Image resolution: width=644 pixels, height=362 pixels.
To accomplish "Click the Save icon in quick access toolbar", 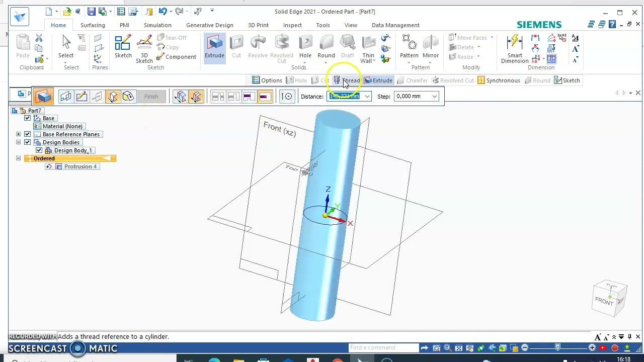I will coord(91,12).
